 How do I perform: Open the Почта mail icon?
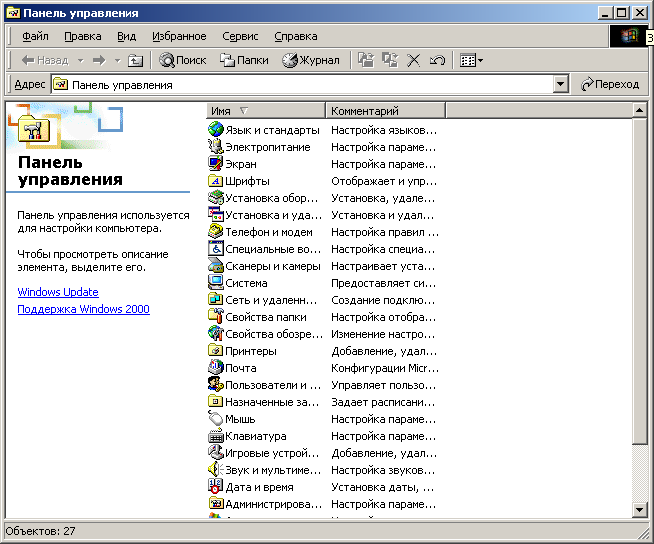click(x=216, y=368)
